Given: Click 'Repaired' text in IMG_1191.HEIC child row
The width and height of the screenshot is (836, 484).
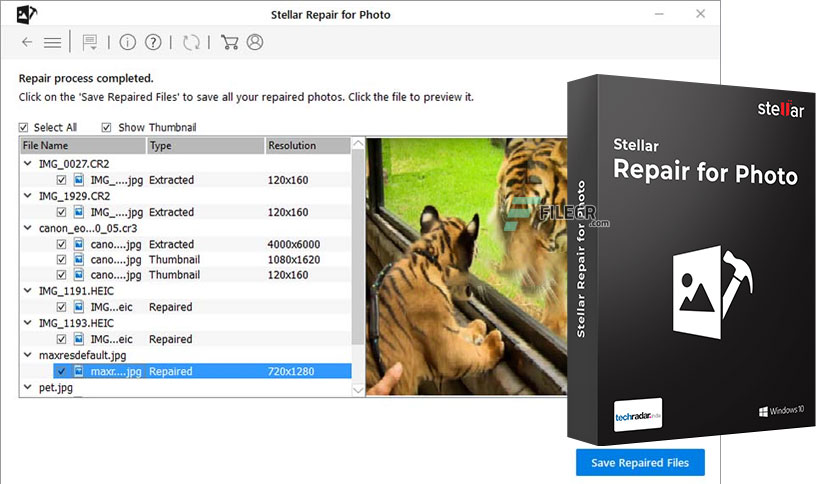Looking at the screenshot, I should (x=171, y=307).
